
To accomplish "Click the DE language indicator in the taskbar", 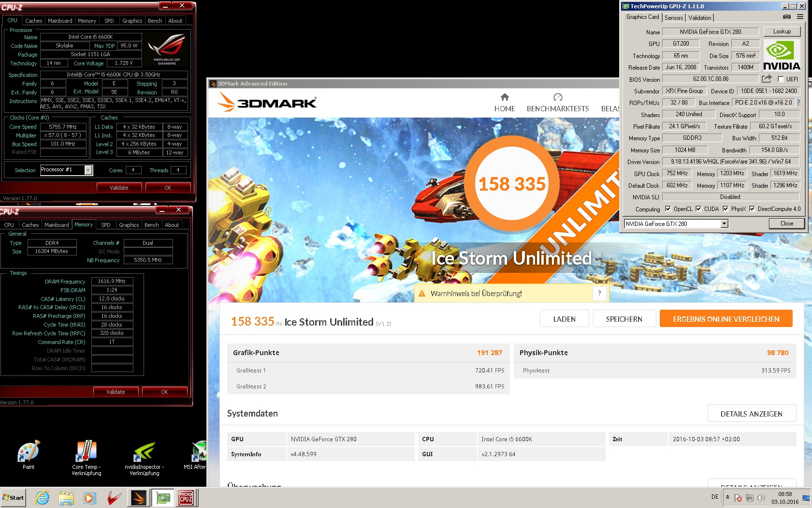I will point(715,497).
